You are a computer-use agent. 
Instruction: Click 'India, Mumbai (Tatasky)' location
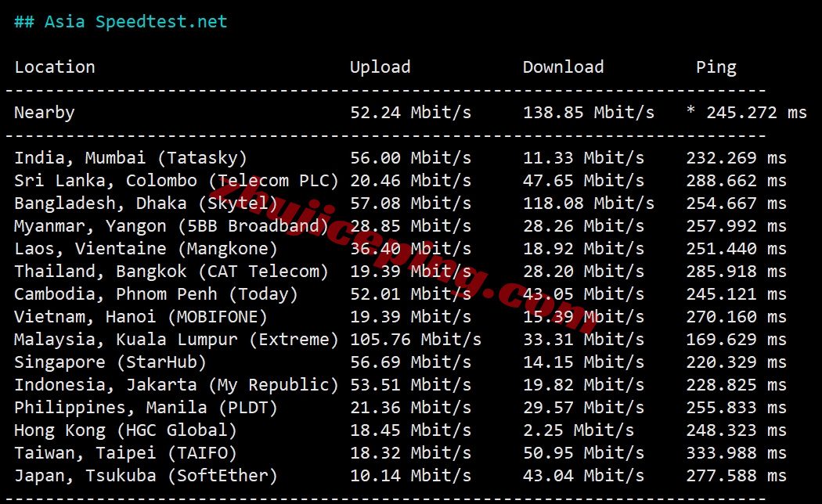tap(131, 158)
